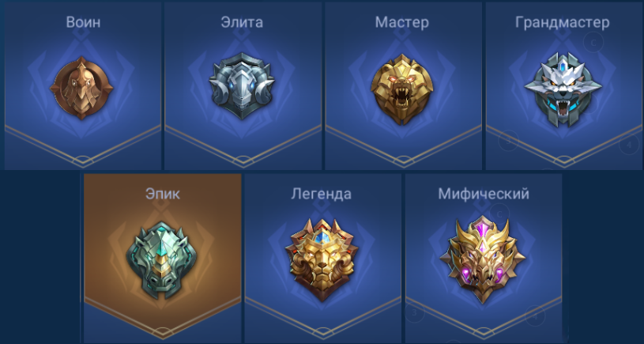Tap faint C circle in Мифический card
The height and width of the screenshot is (344, 644).
point(500,214)
